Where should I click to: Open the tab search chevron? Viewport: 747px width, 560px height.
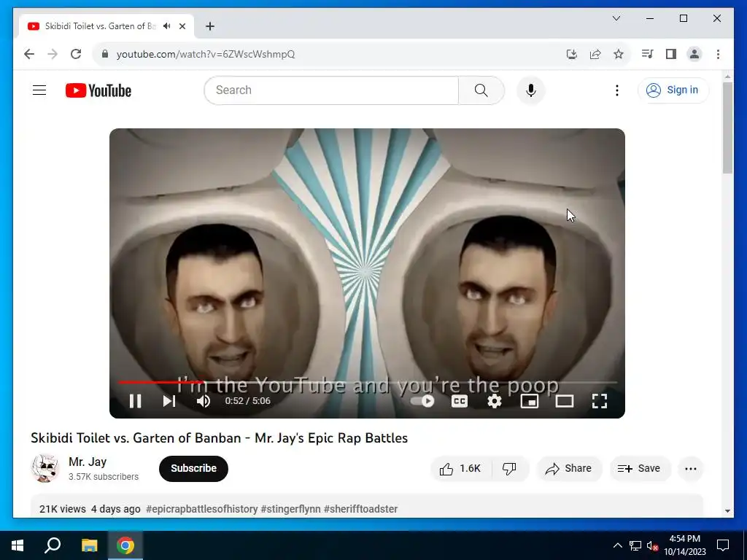click(616, 18)
